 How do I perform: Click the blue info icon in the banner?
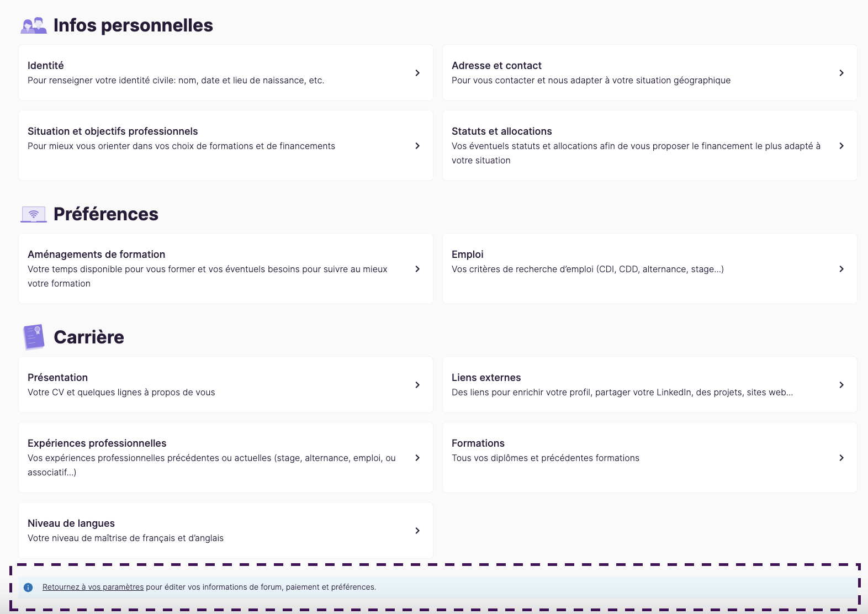(28, 587)
